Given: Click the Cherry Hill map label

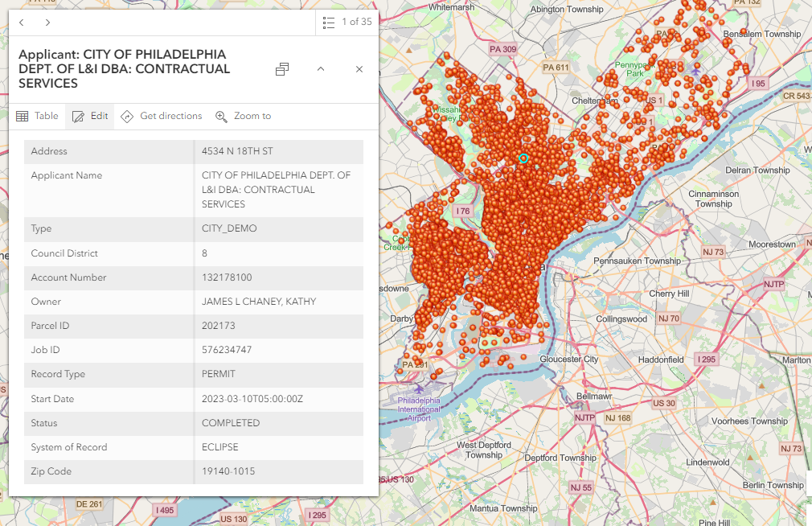Looking at the screenshot, I should pos(669,294).
